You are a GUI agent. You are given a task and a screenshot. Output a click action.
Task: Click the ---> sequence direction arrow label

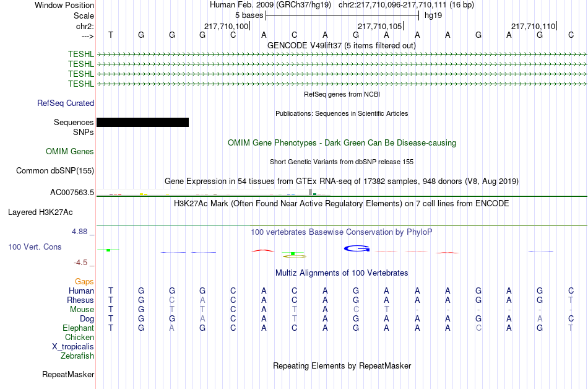pyautogui.click(x=87, y=36)
